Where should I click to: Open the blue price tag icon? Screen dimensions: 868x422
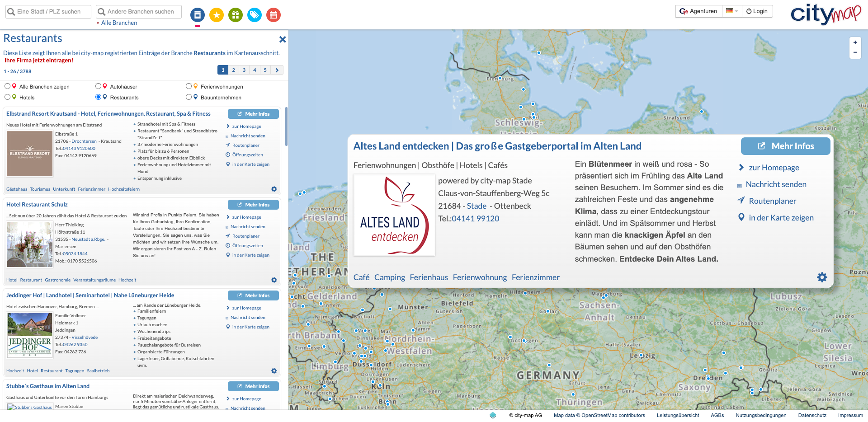tap(255, 15)
